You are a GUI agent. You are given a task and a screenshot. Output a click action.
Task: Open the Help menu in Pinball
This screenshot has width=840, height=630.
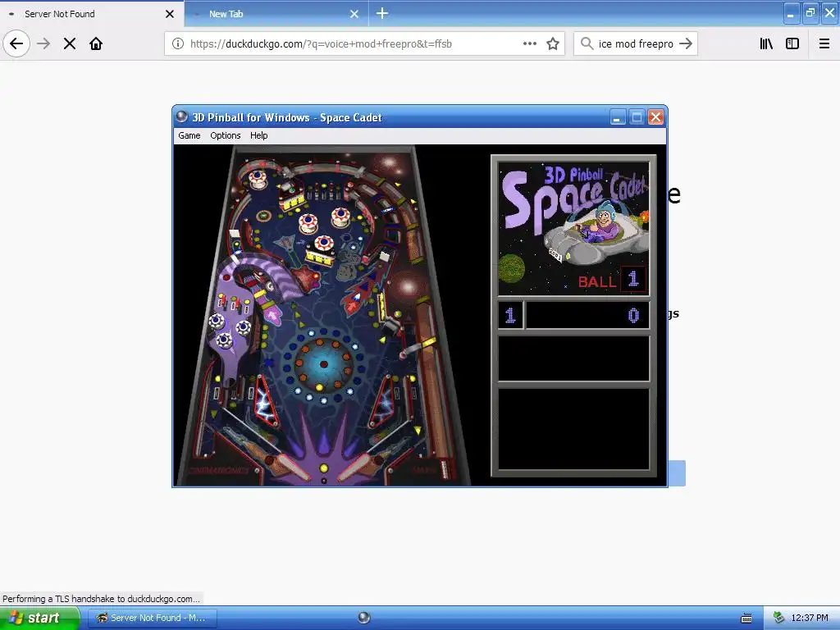pos(258,135)
